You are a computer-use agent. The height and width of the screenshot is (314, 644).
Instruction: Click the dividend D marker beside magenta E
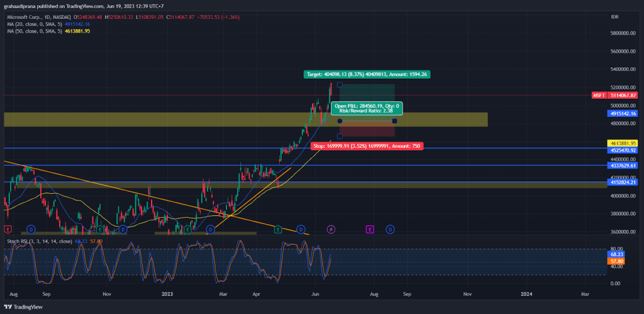coord(390,229)
